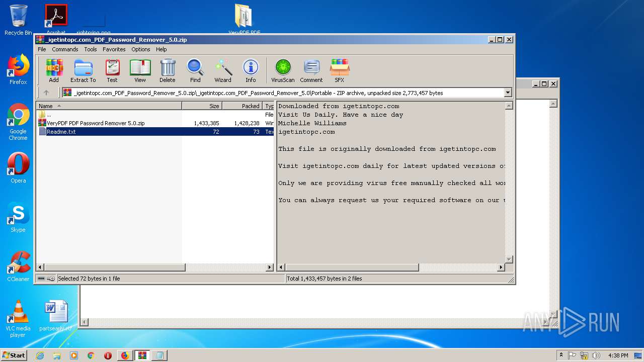
Task: Click the Comment toolbar icon
Action: [x=311, y=71]
